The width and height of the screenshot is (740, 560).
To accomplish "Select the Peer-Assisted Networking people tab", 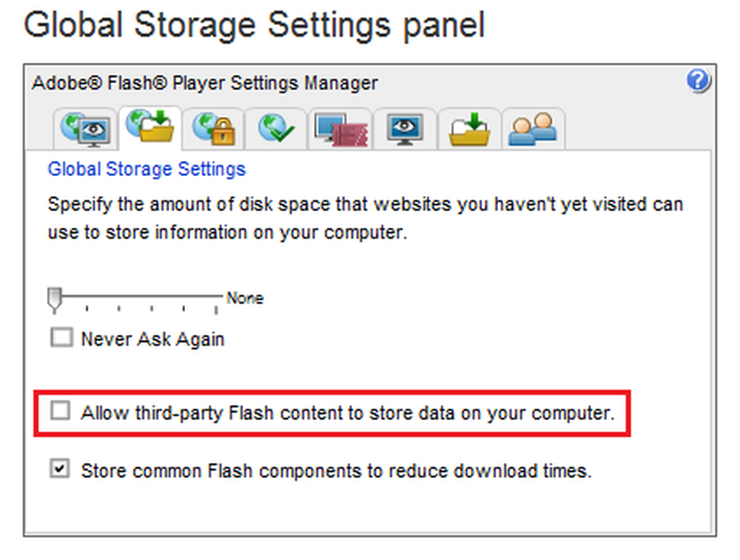I will click(533, 129).
